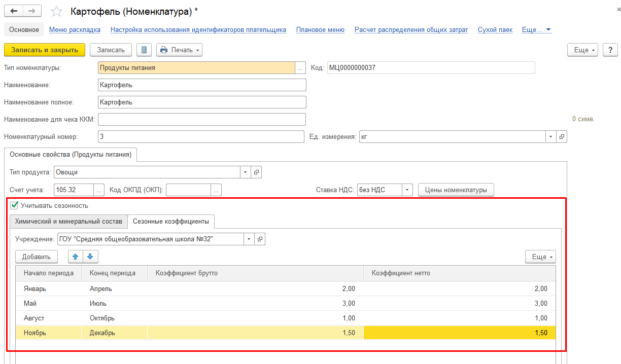Open the Печать dropdown button

tap(180, 50)
